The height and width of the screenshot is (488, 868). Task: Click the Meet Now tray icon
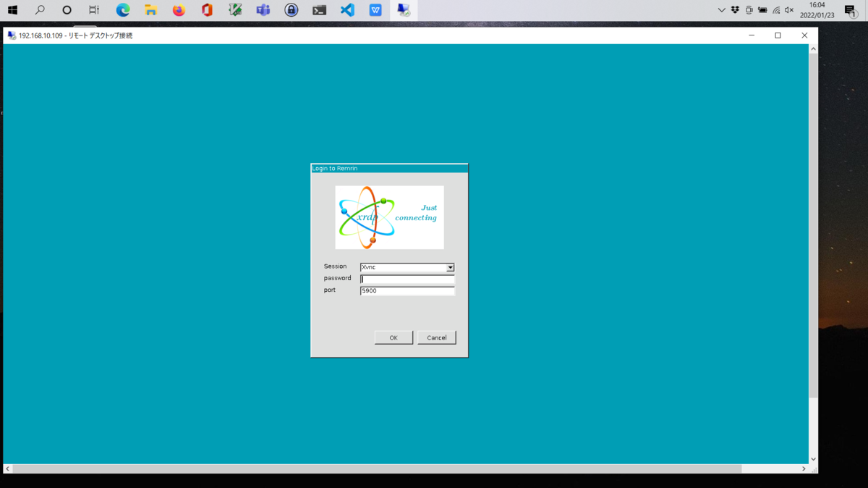[749, 10]
